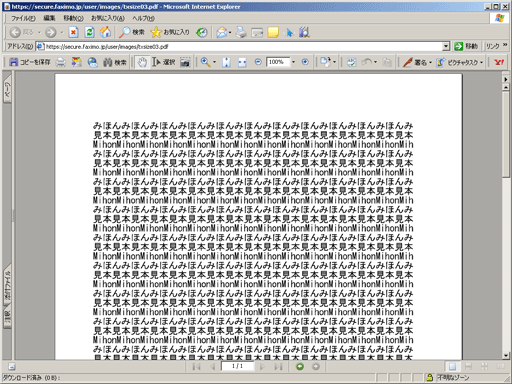Open Favorites with the star icon
The image size is (512, 384).
[x=170, y=32]
